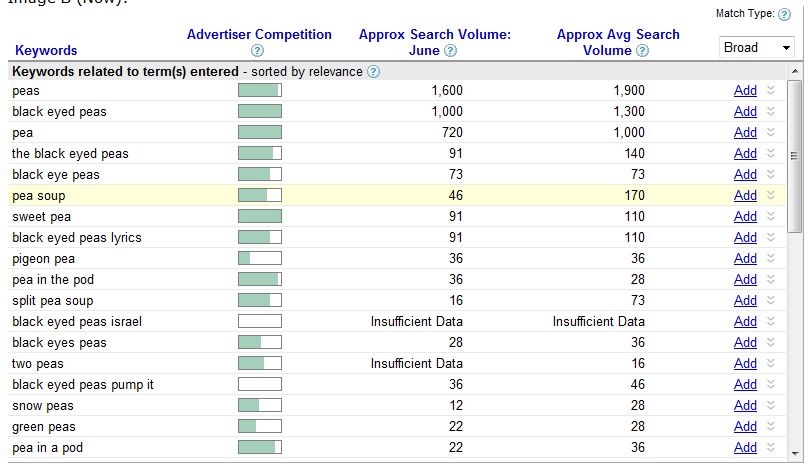Click the competition bar for pigeon pea
Image resolution: width=808 pixels, height=469 pixels.
260,258
